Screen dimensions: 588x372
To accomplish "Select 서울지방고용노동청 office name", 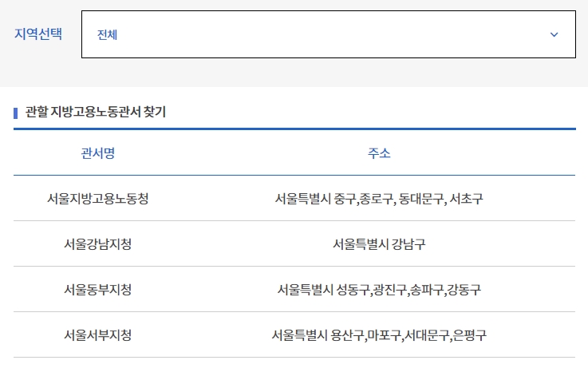I will pos(98,199).
